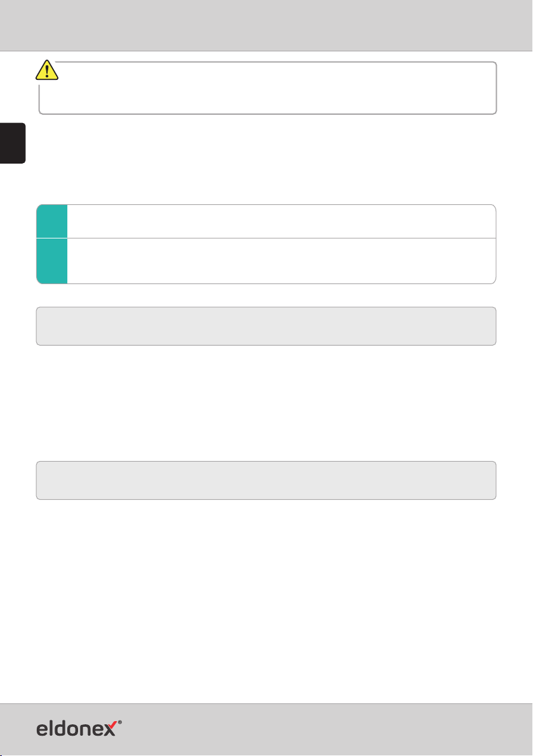Image resolution: width=533 pixels, height=756 pixels.
Task: Click the black side tab on left edge
Action: [13, 143]
